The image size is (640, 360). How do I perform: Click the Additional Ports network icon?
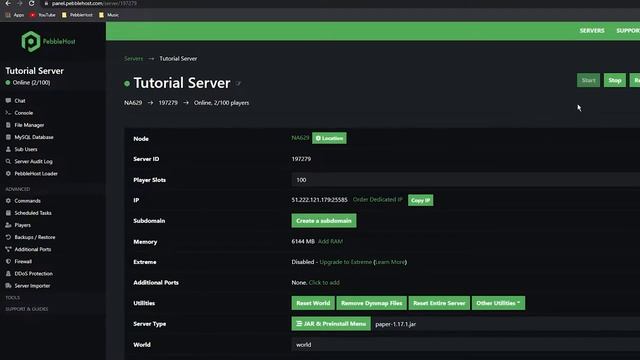coord(8,249)
